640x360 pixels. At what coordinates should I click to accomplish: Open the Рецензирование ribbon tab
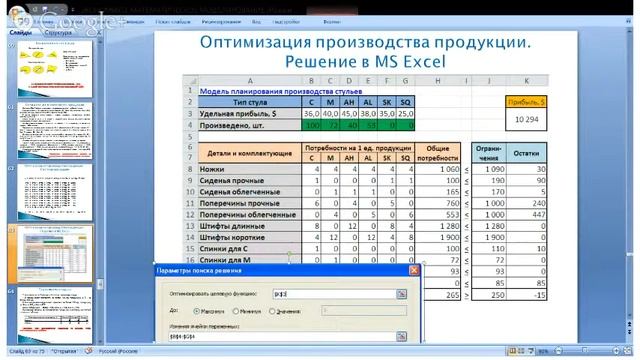[x=221, y=22]
